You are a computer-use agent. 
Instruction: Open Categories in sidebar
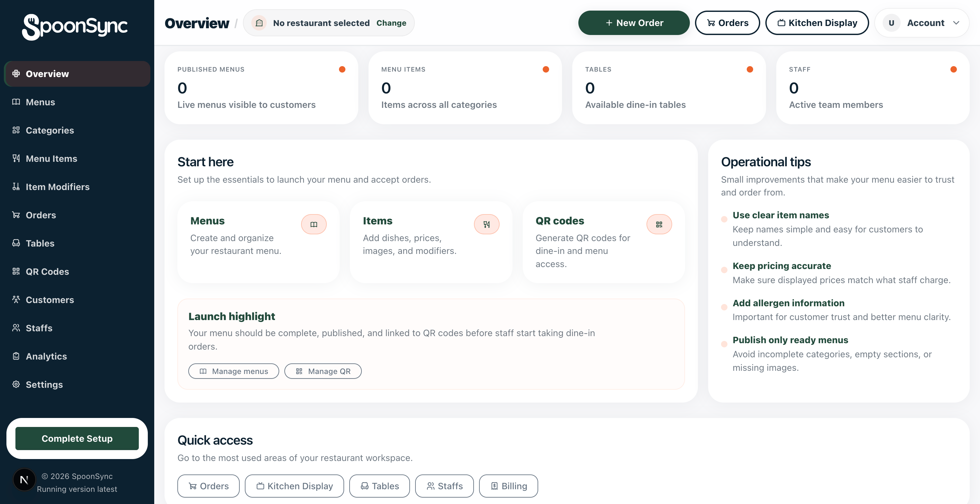point(77,130)
